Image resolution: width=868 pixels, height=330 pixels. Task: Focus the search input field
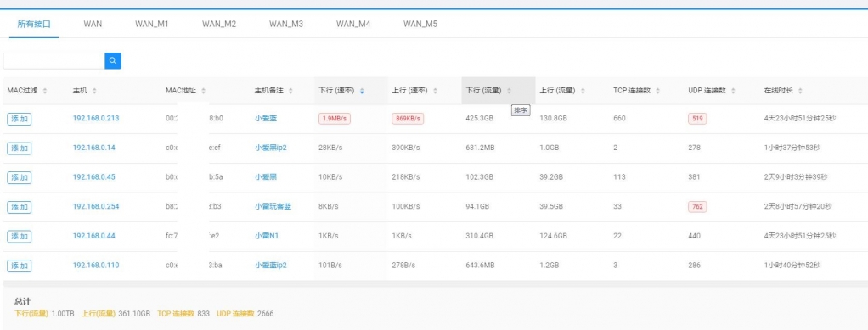[x=54, y=61]
